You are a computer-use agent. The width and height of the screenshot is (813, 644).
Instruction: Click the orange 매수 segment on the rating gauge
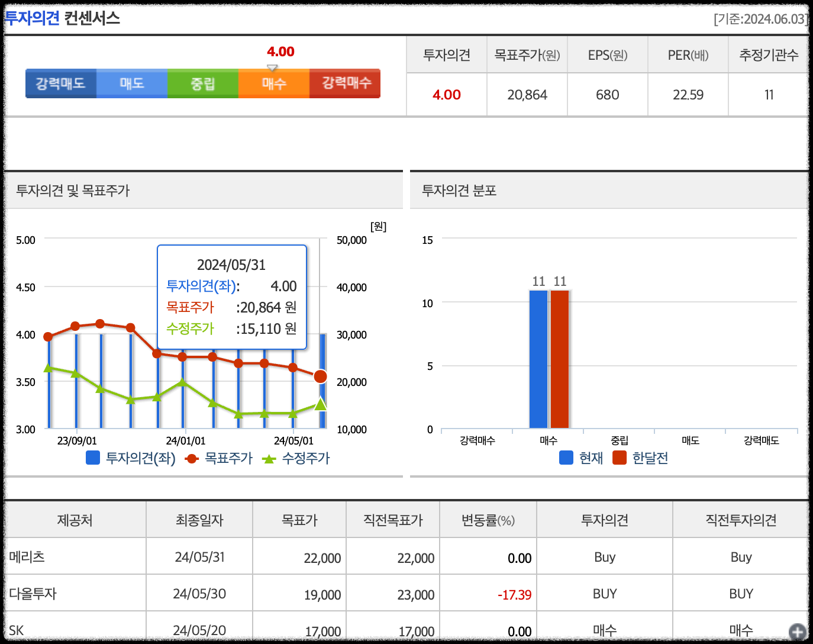tap(273, 83)
